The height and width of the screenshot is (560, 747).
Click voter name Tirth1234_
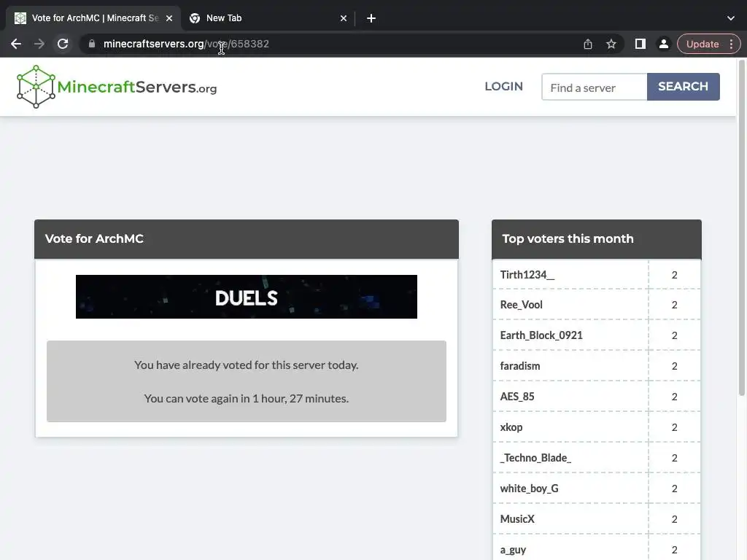[x=527, y=275]
